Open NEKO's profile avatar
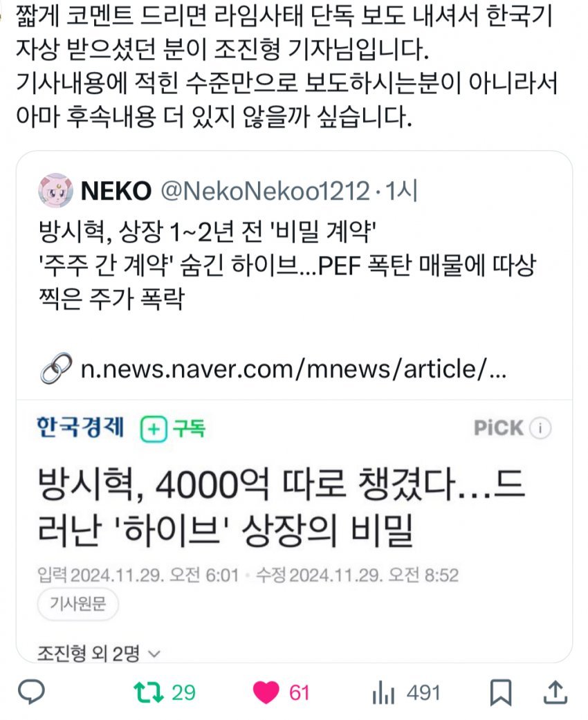The image size is (588, 720). click(x=55, y=191)
